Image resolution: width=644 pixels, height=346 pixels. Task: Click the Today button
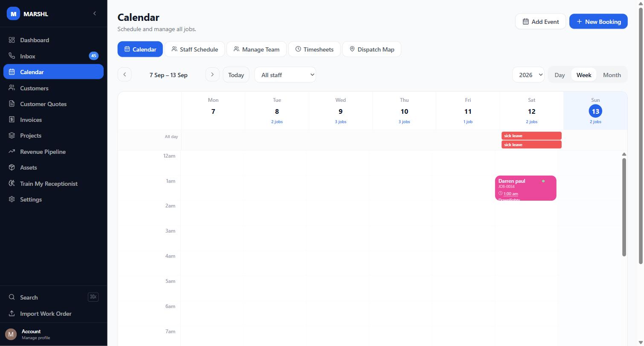236,75
